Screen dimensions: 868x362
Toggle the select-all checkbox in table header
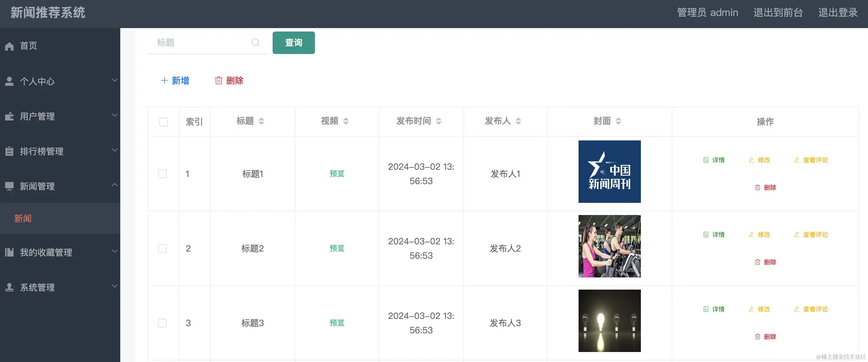point(164,122)
